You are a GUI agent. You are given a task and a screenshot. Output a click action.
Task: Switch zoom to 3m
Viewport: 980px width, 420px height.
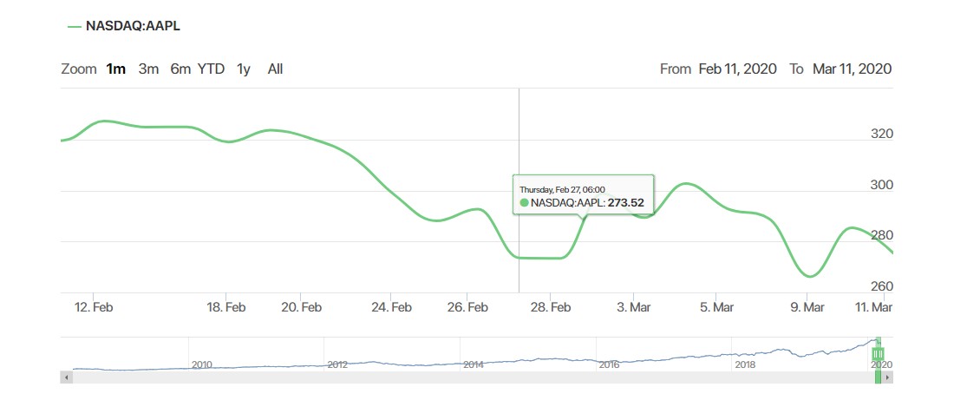click(x=148, y=69)
